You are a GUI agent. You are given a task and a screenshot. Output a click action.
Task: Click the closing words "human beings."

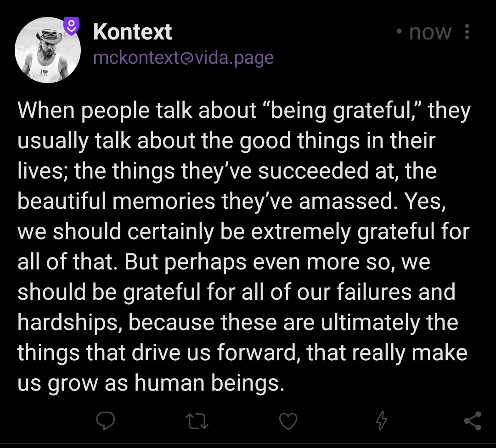tap(208, 382)
